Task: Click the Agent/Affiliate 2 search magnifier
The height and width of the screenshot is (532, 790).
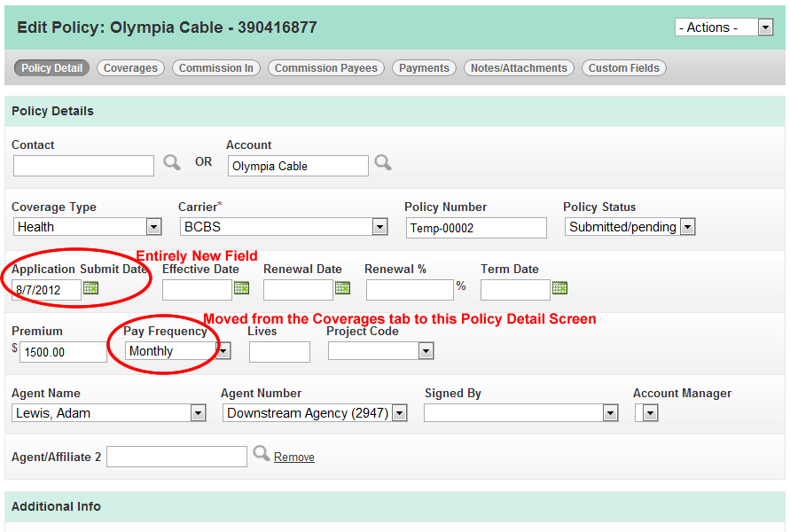Action: point(262,453)
